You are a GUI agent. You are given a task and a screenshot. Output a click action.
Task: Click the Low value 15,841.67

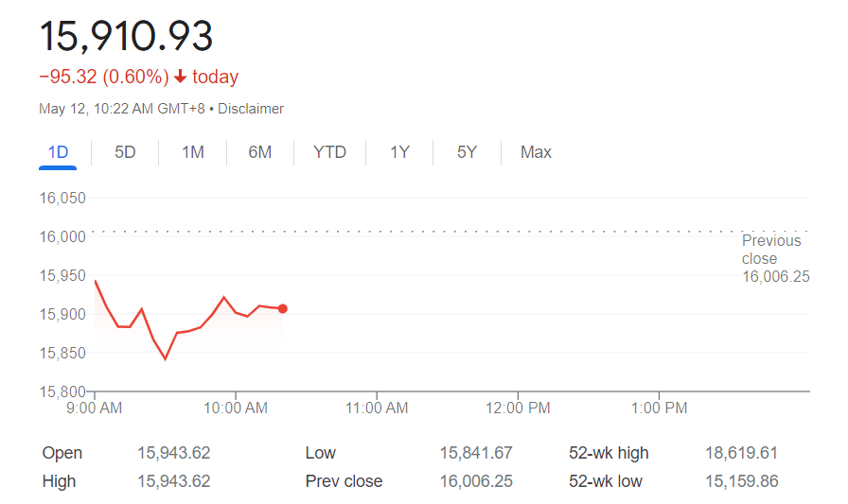coord(476,453)
